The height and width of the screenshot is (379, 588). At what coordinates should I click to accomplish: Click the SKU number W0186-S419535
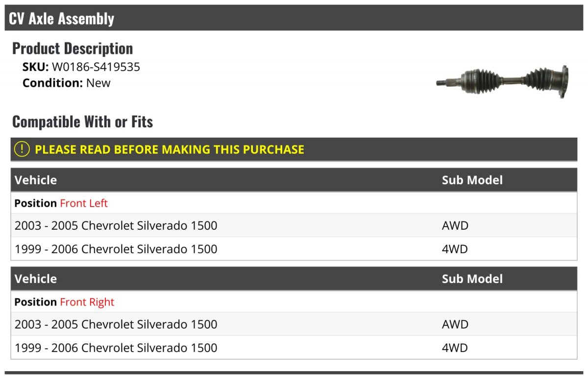click(96, 67)
